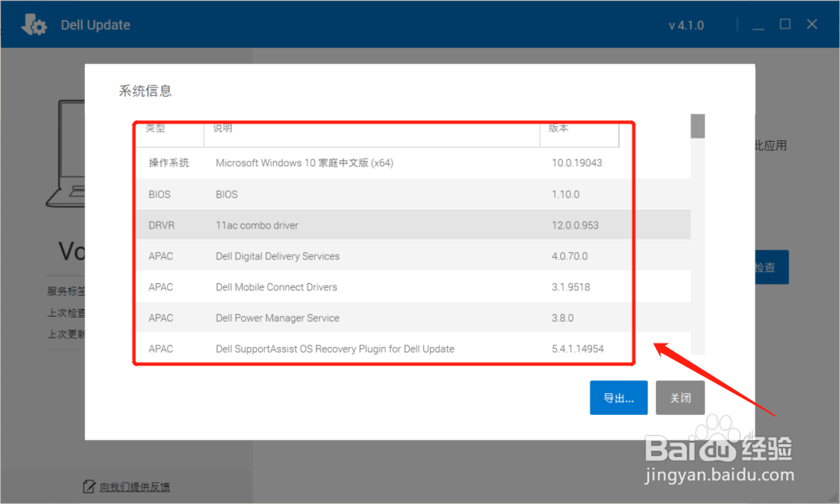The width and height of the screenshot is (840, 504).
Task: Click the 操作系统 type cell
Action: coord(169,163)
